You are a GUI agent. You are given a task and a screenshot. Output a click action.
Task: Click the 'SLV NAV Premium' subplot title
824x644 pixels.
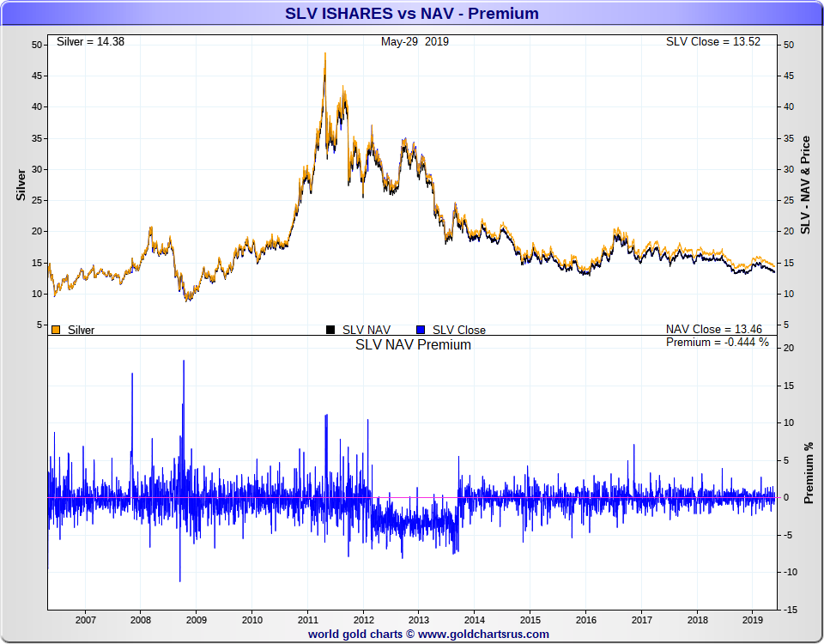coord(413,345)
